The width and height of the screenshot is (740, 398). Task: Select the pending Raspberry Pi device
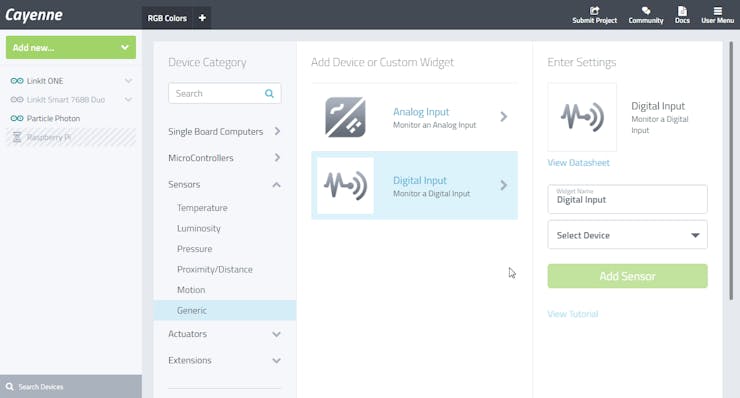click(71, 137)
